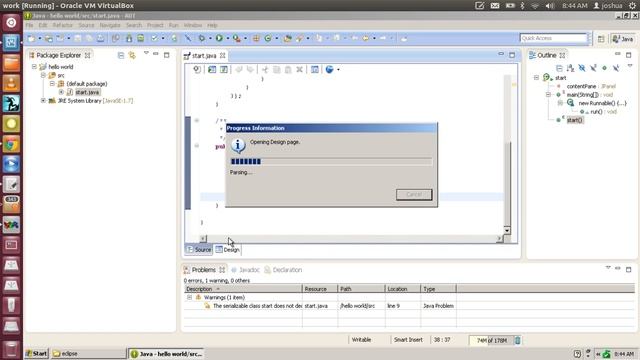Toggle Hide Non-Public Members in Outline

(604, 68)
